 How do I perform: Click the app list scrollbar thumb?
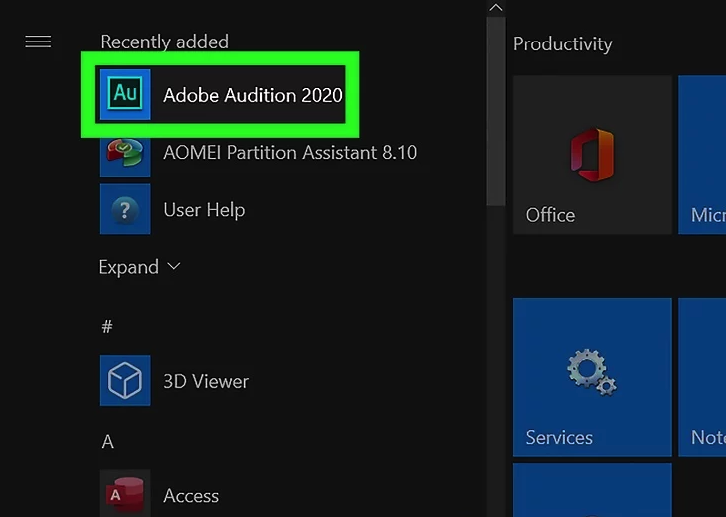[496, 110]
